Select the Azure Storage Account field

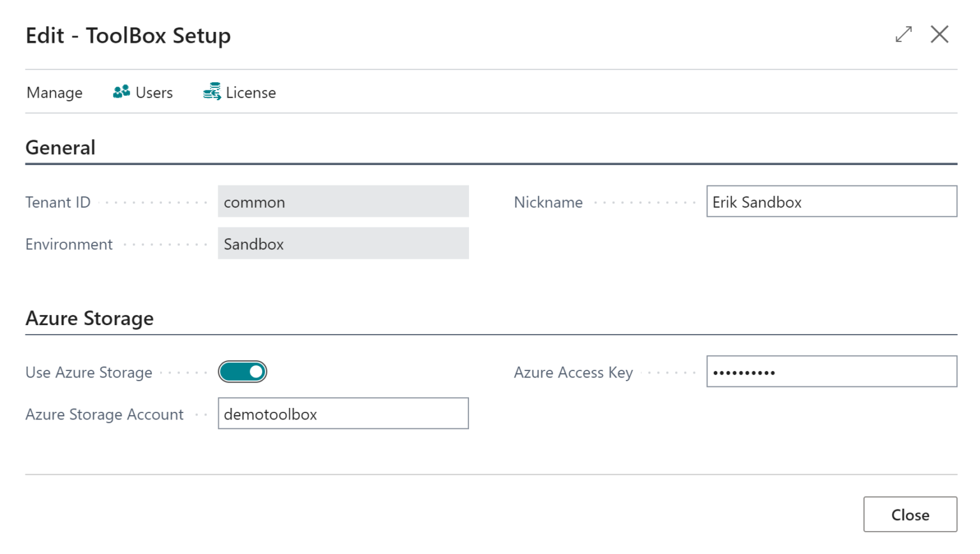point(343,414)
